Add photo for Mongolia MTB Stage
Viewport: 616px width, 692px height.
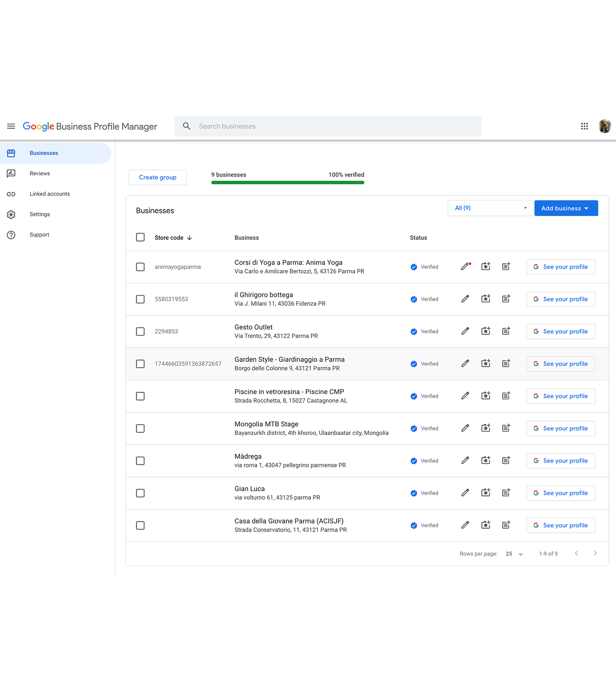pos(485,428)
